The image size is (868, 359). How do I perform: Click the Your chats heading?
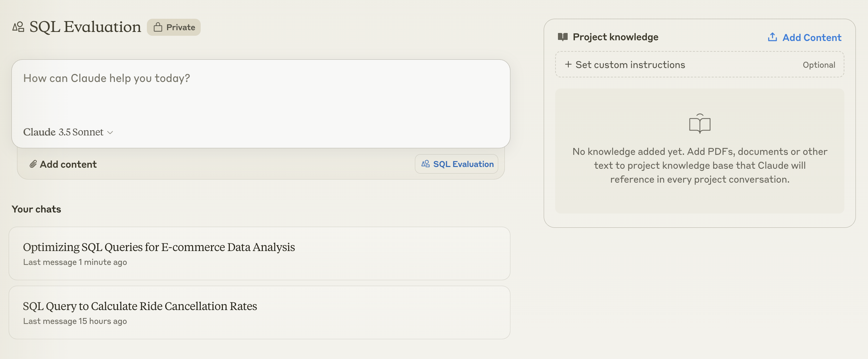36,209
